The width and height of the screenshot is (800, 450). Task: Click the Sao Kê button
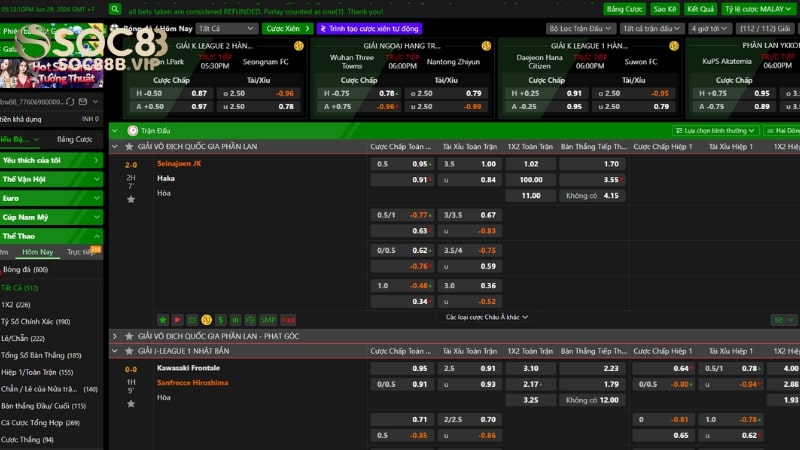click(665, 9)
